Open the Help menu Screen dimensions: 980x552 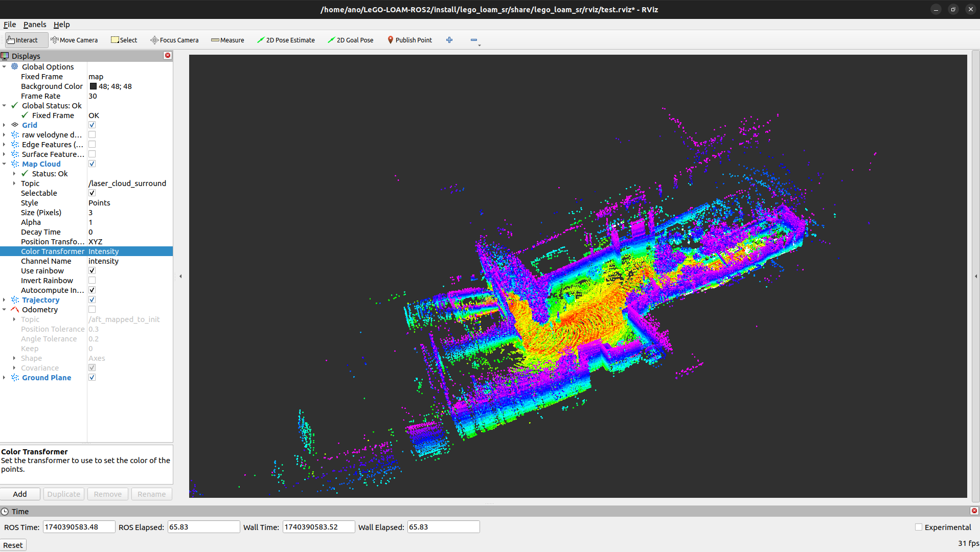(x=61, y=24)
